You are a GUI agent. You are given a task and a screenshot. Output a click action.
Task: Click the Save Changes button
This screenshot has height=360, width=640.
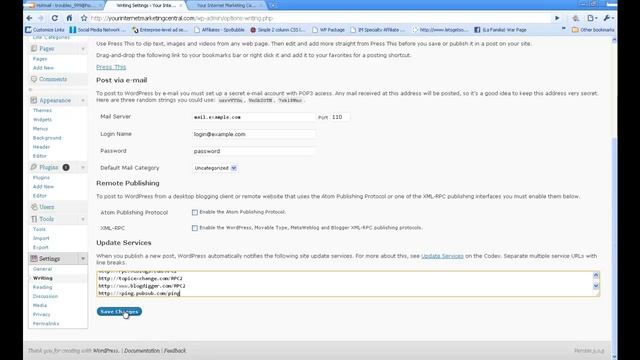(x=119, y=311)
